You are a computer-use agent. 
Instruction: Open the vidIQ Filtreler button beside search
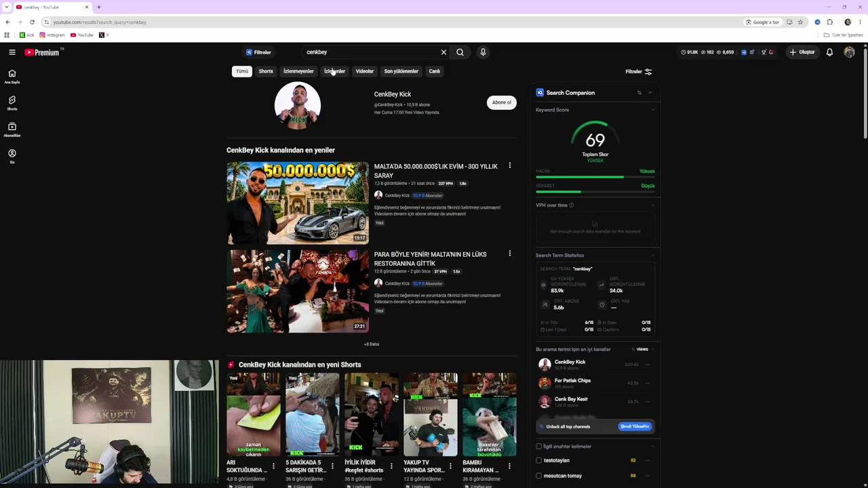pos(258,52)
